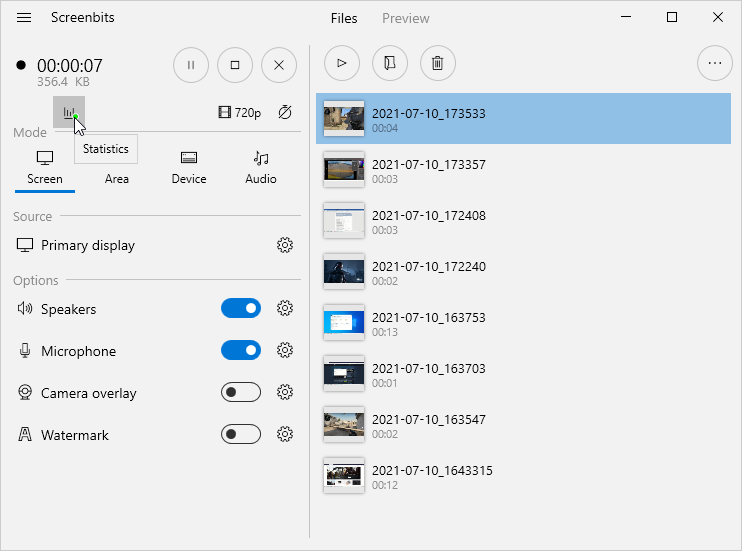Minimize the Screenbits window
Screen dimensions: 742x551
pyautogui.click(x=626, y=17)
